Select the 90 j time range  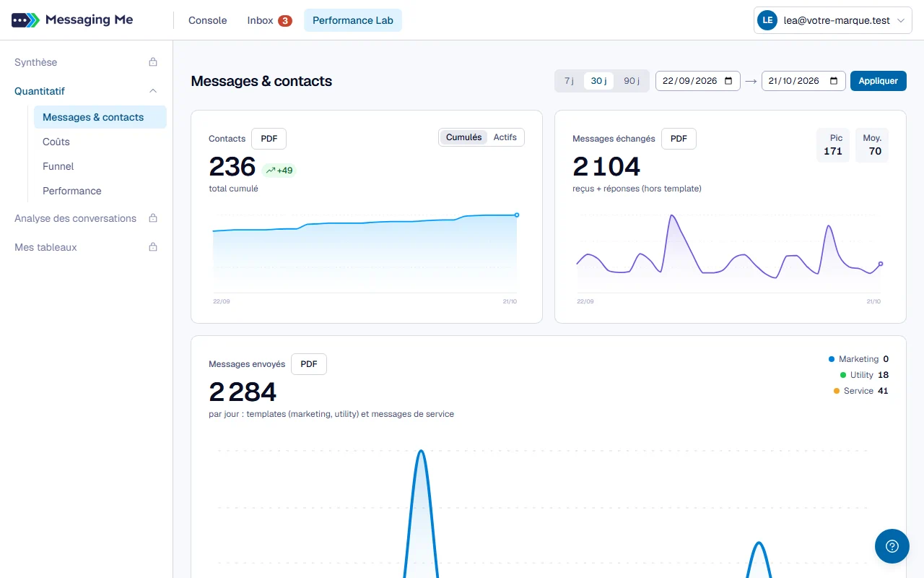(632, 81)
